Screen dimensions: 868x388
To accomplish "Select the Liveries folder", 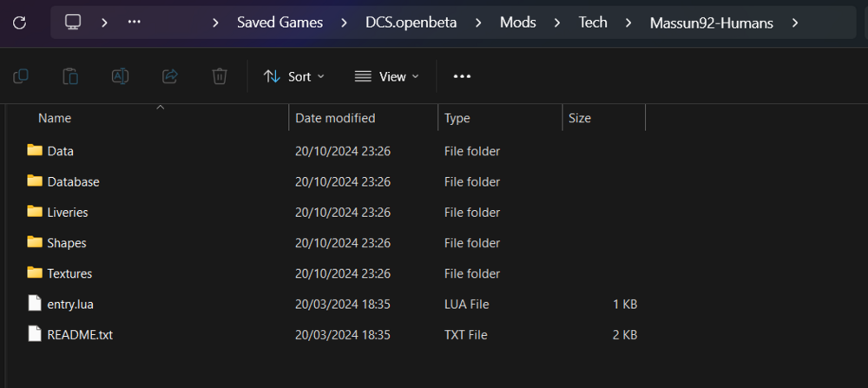I will (x=67, y=213).
